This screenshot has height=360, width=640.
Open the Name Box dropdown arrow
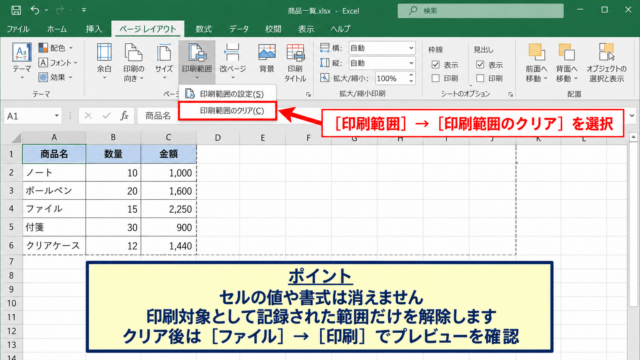[x=57, y=116]
